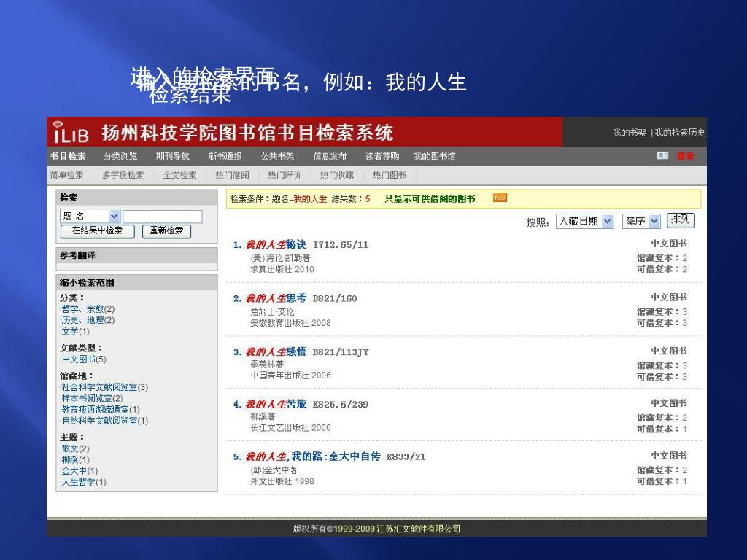
Task: Open the 信息发布 nav tab
Action: click(x=330, y=156)
